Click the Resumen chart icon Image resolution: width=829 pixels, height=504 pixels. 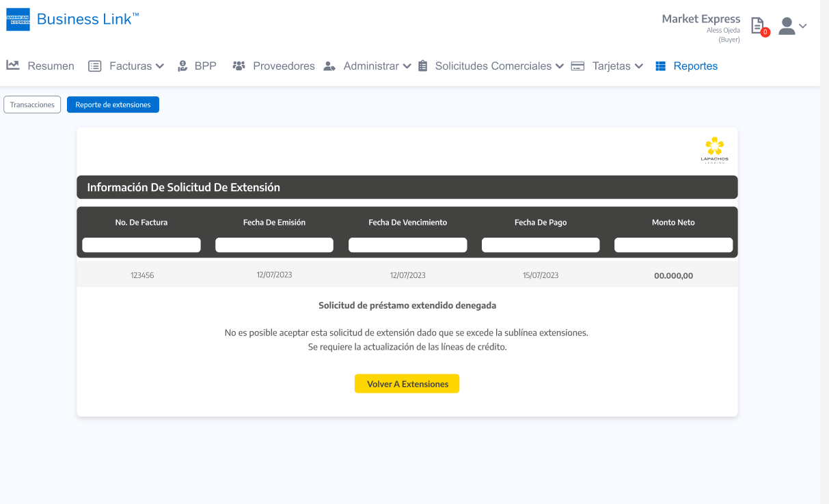(x=12, y=66)
